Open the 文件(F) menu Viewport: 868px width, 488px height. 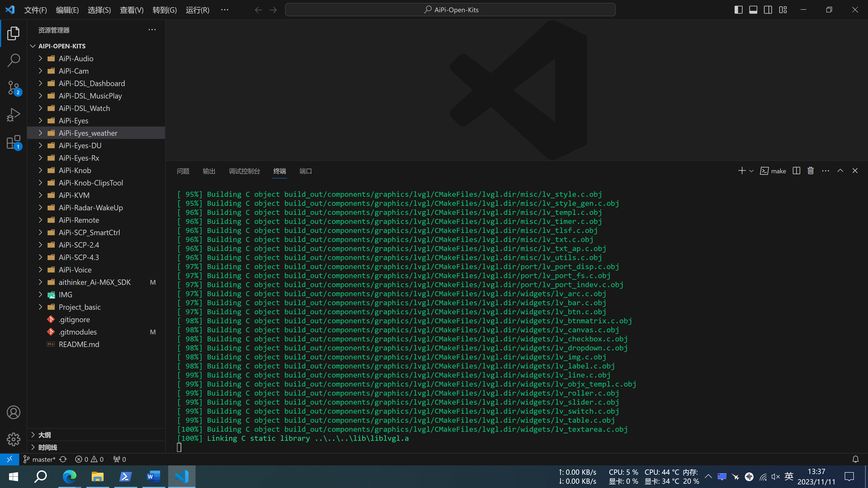[35, 10]
